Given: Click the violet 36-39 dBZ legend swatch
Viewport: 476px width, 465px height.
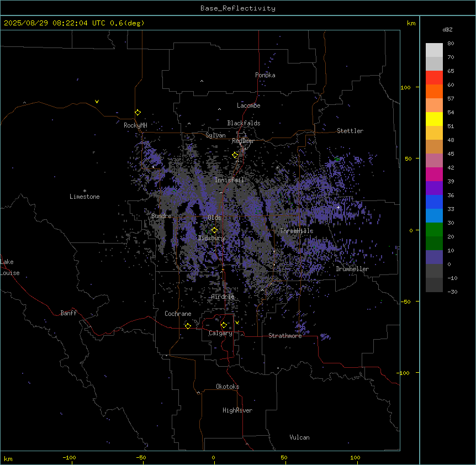Looking at the screenshot, I should [x=434, y=188].
